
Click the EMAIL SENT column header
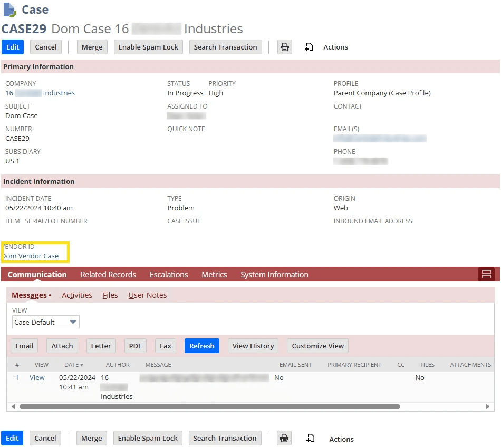[295, 365]
